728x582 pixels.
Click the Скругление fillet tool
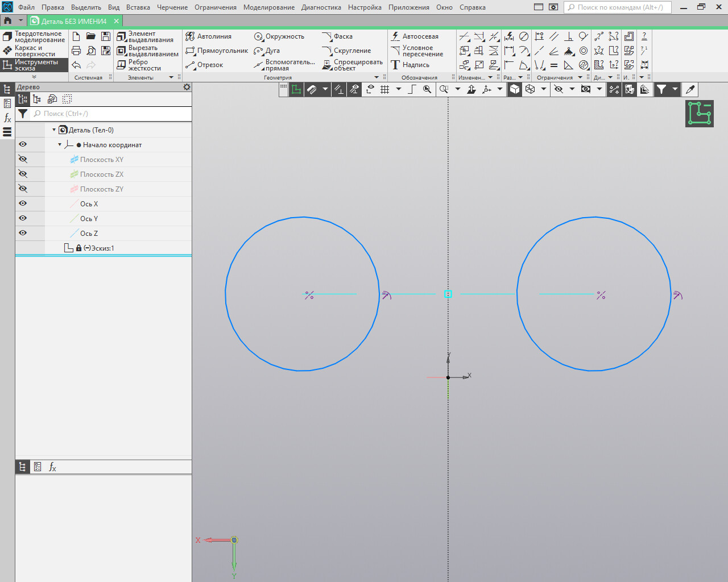coord(346,51)
